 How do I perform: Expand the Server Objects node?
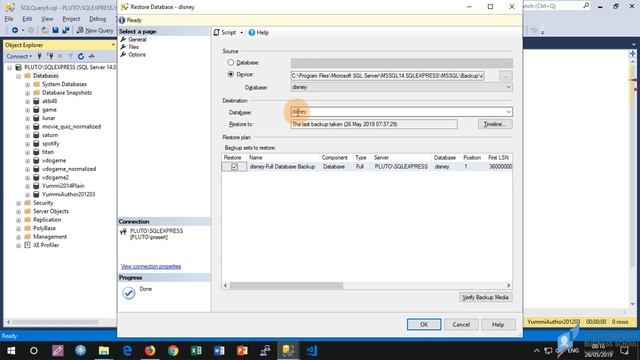(x=18, y=211)
